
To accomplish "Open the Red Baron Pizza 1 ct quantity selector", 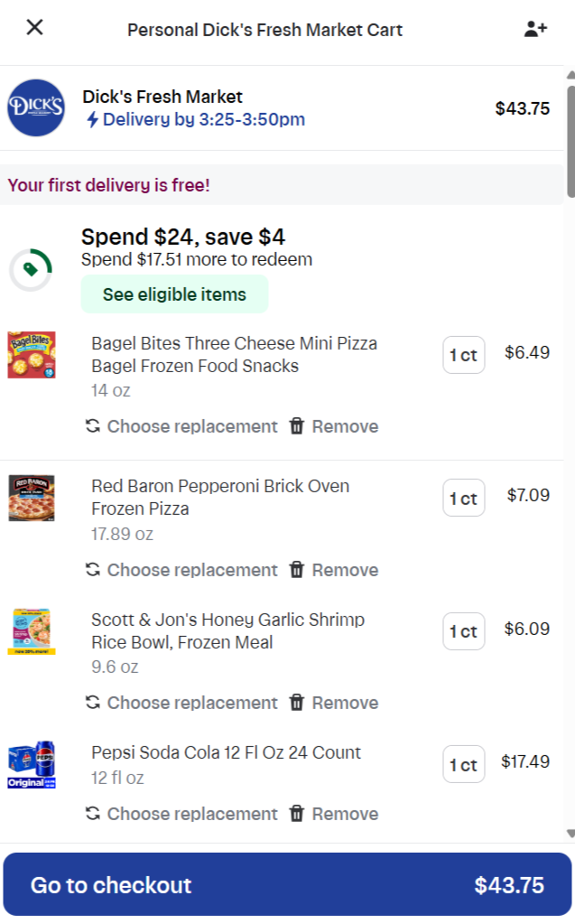I will [463, 498].
